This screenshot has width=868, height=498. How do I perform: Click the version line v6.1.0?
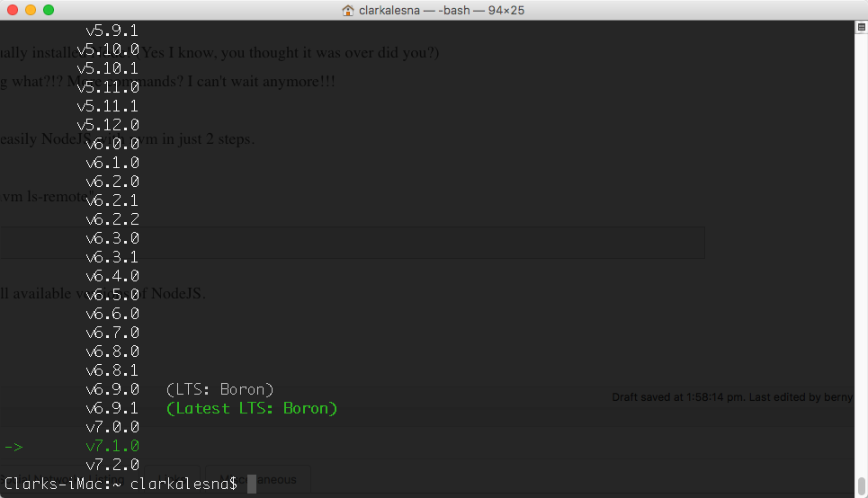(112, 163)
